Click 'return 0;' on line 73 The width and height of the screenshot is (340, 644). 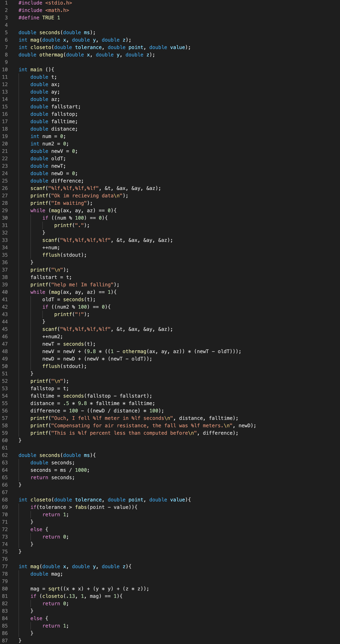tap(55, 537)
